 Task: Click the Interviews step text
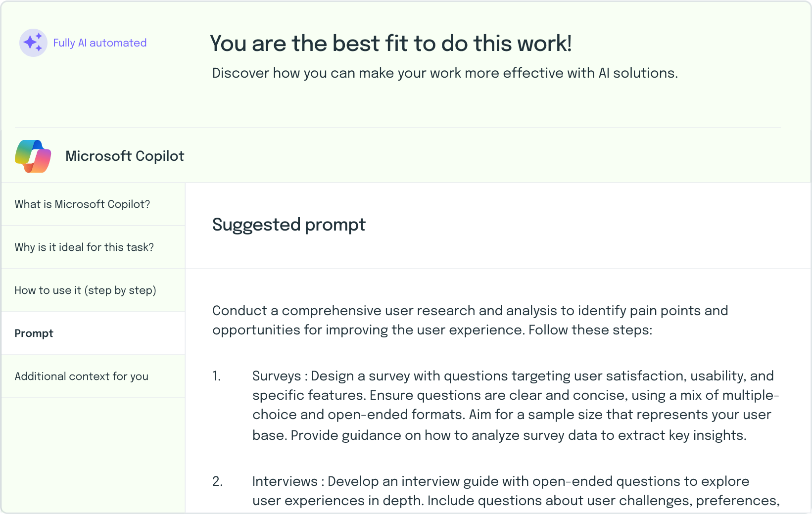[x=516, y=491]
